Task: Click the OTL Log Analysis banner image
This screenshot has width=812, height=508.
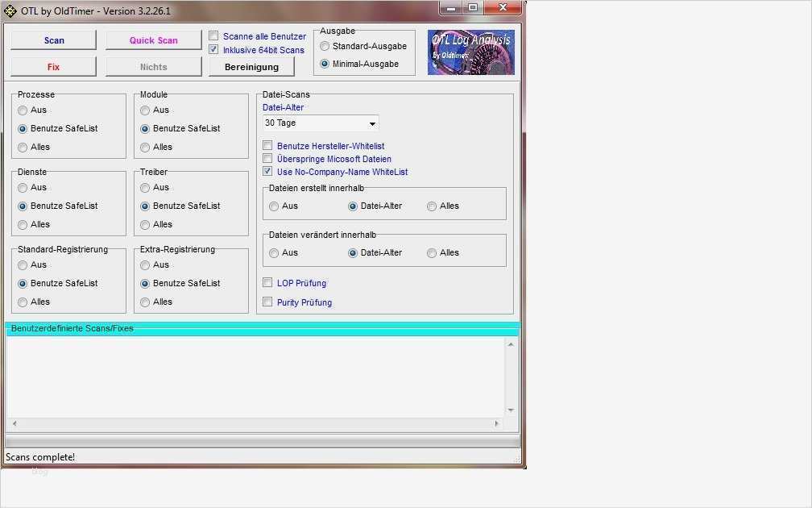Action: 470,52
